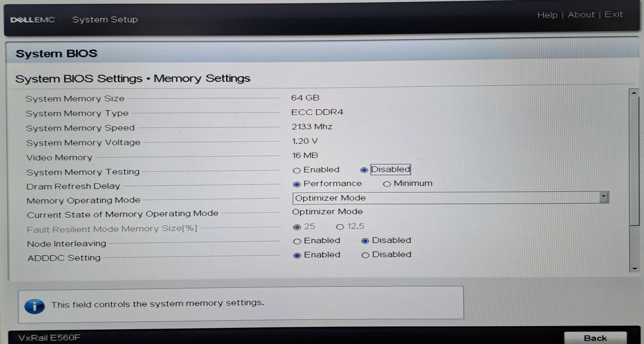
Task: Choose Performance for Dram Refresh Delay
Action: pyautogui.click(x=297, y=184)
